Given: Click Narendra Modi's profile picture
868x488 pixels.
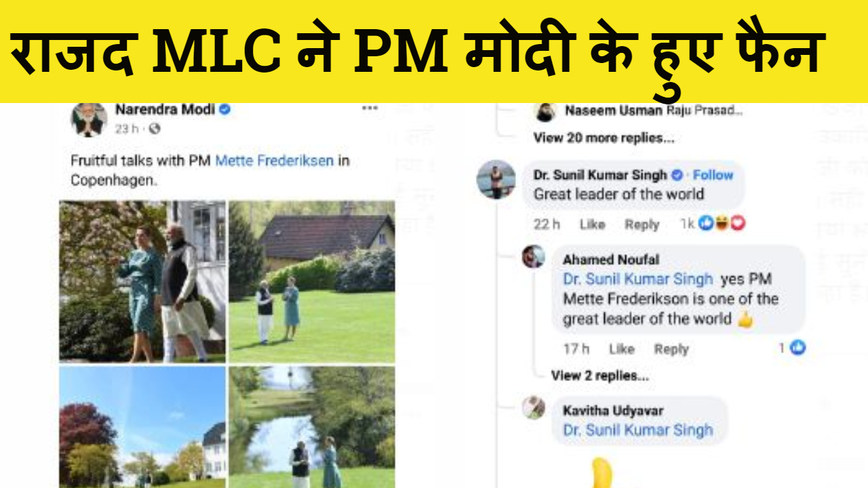Looking at the screenshot, I should point(89,119).
